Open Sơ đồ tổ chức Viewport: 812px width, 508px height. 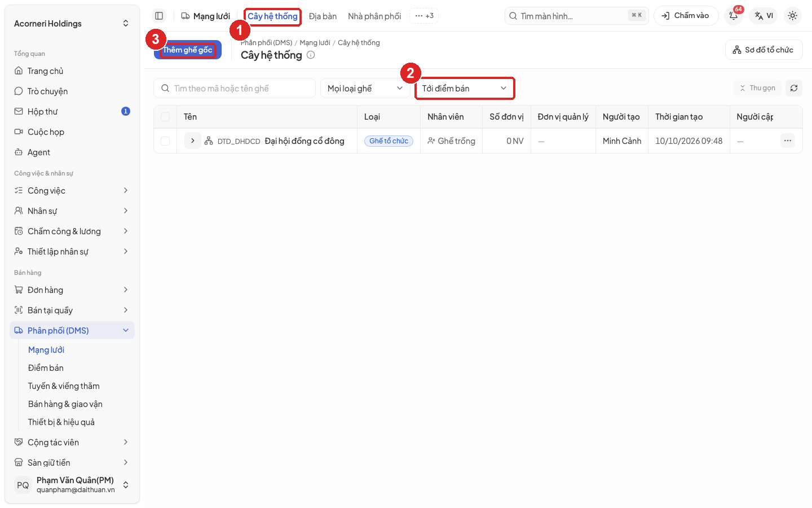tap(764, 50)
